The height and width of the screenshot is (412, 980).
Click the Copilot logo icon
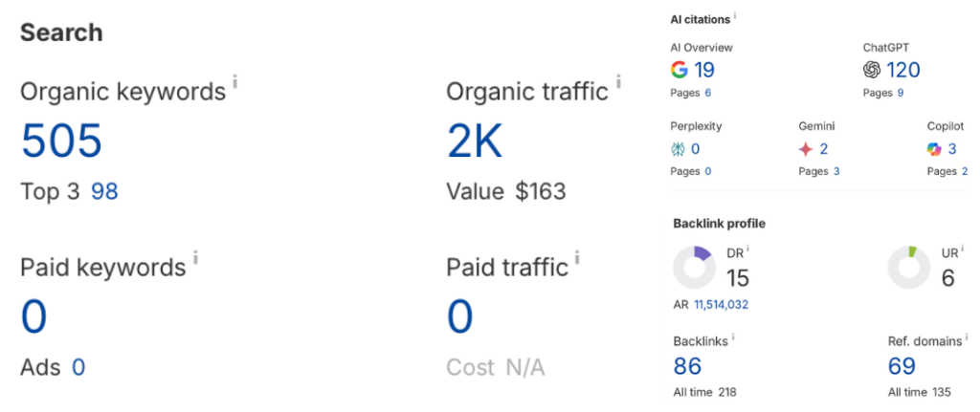(934, 149)
